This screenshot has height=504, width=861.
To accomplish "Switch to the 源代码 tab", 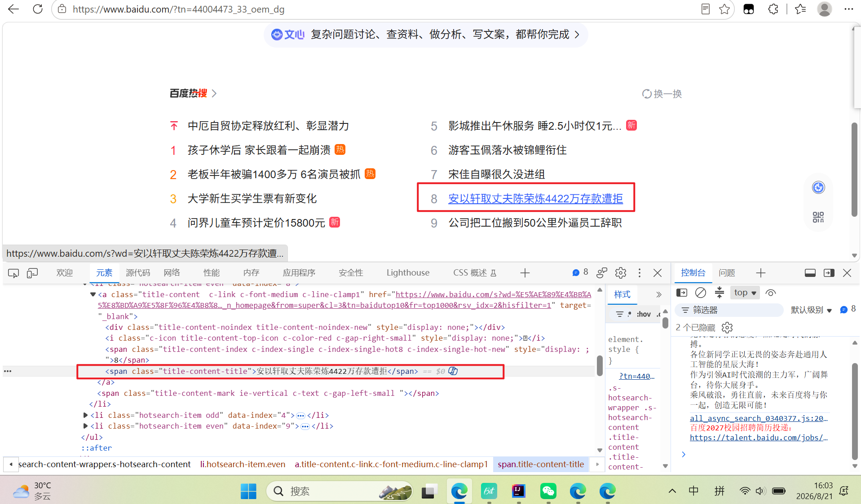I will [138, 273].
